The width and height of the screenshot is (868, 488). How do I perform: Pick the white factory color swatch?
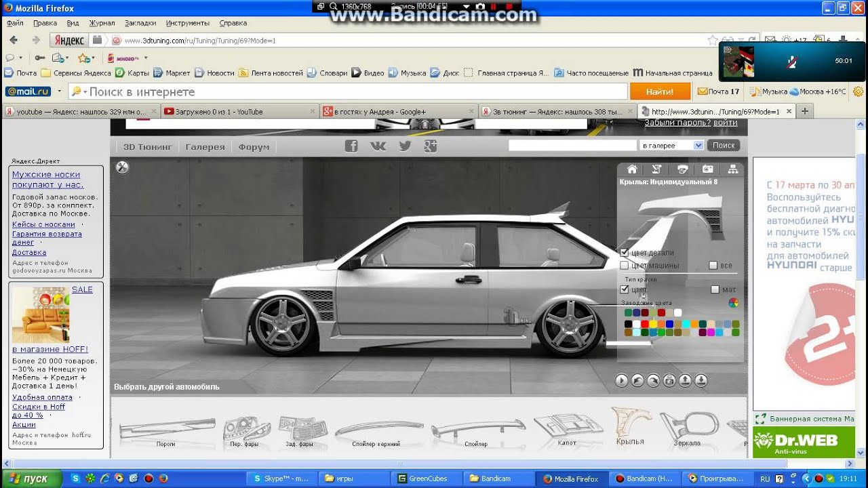pyautogui.click(x=677, y=312)
